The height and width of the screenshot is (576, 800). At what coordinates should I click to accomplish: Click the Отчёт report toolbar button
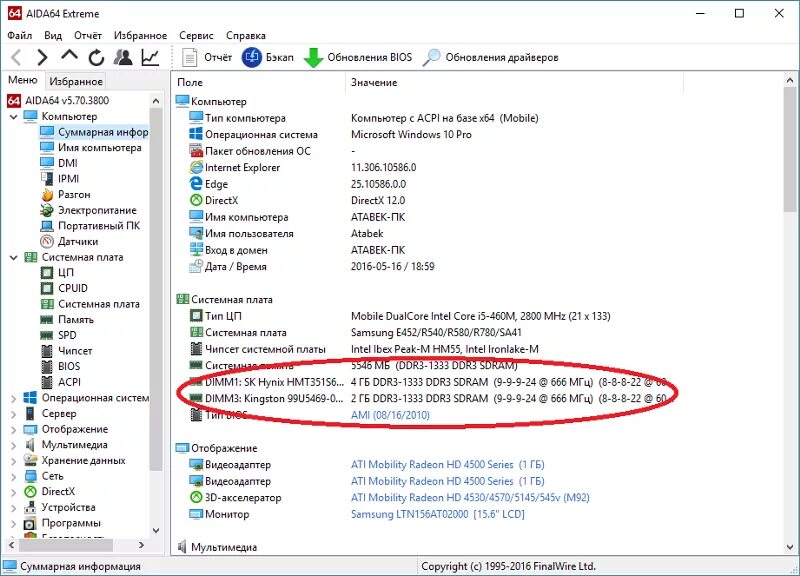click(207, 57)
